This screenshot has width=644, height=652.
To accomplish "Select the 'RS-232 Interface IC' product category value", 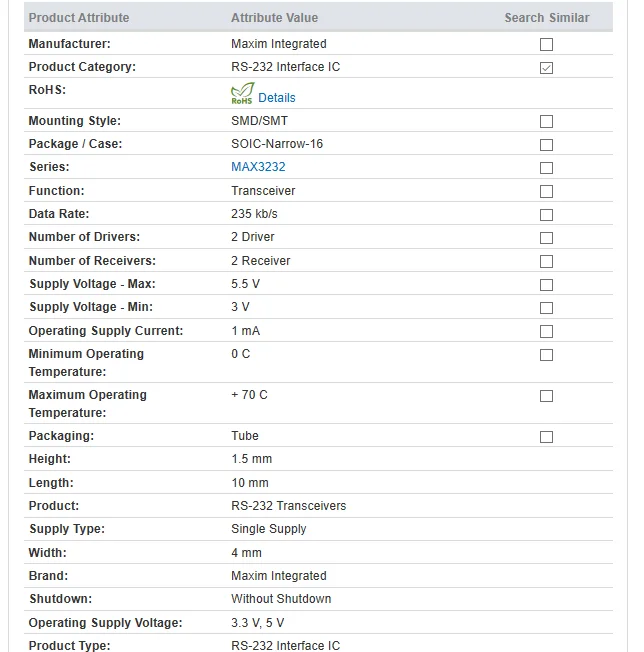I will [286, 67].
